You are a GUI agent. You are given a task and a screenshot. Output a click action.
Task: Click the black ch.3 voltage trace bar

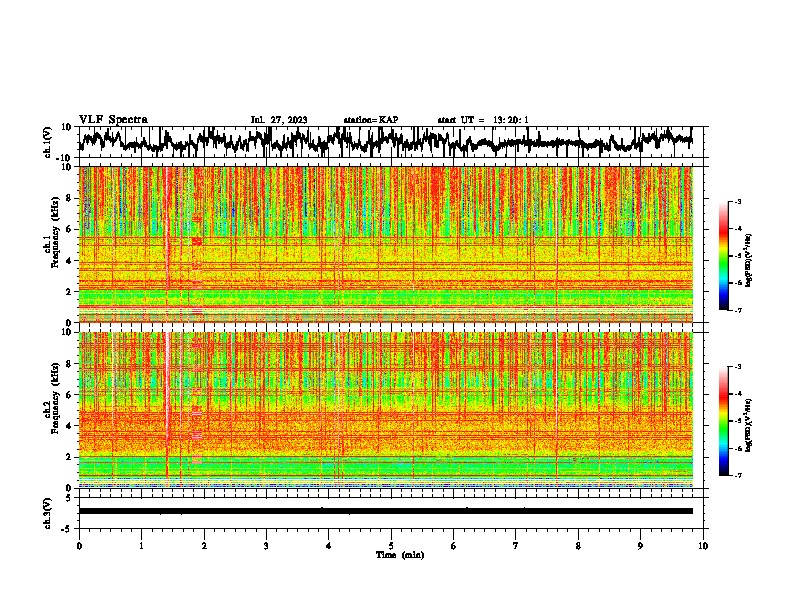386,511
